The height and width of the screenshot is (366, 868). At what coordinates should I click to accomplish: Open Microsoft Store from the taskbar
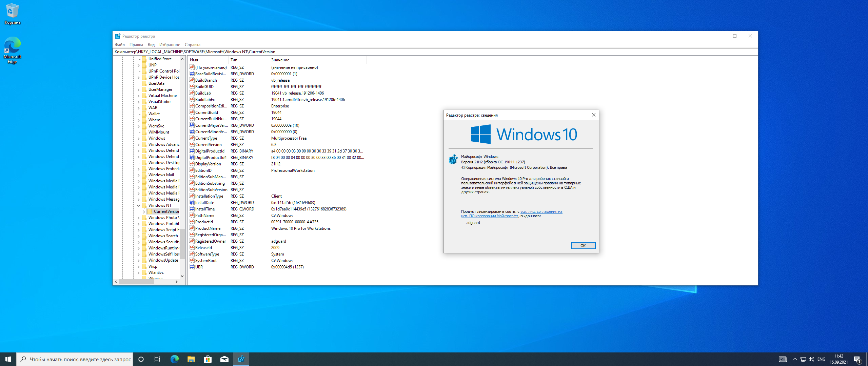[208, 359]
